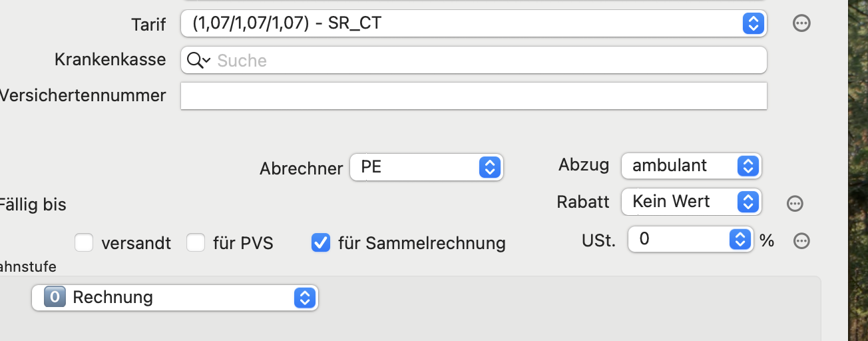Select the Rechnung Mahnstufe popup menu
The image size is (868, 341).
click(175, 298)
